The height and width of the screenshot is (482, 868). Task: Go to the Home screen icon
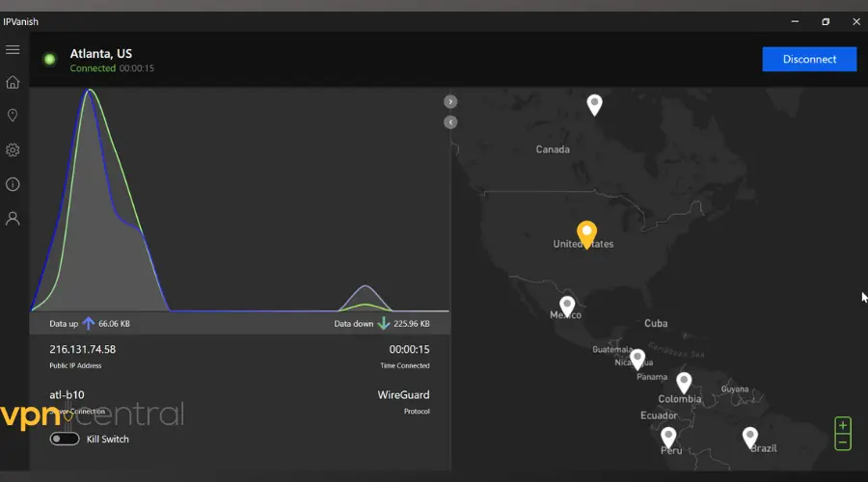[x=13, y=83]
